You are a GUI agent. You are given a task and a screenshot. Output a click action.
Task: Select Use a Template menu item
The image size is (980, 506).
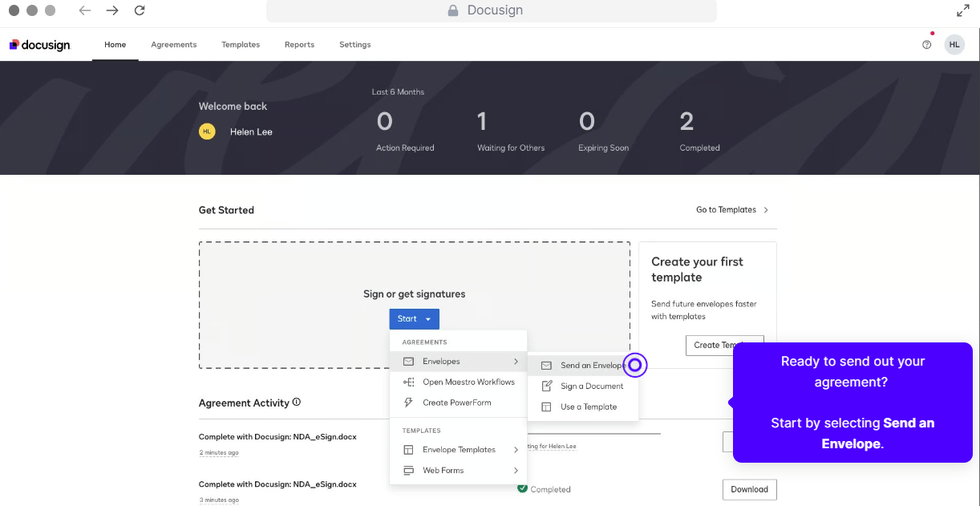pos(583,407)
